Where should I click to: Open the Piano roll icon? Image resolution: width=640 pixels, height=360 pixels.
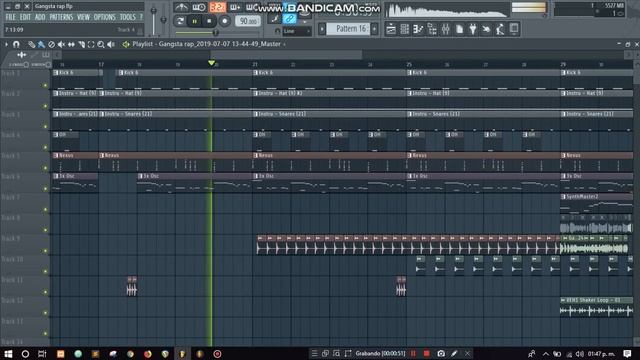tap(418, 29)
